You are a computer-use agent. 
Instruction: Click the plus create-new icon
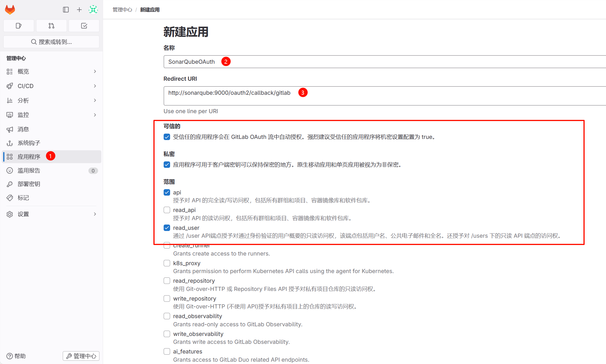click(x=79, y=10)
